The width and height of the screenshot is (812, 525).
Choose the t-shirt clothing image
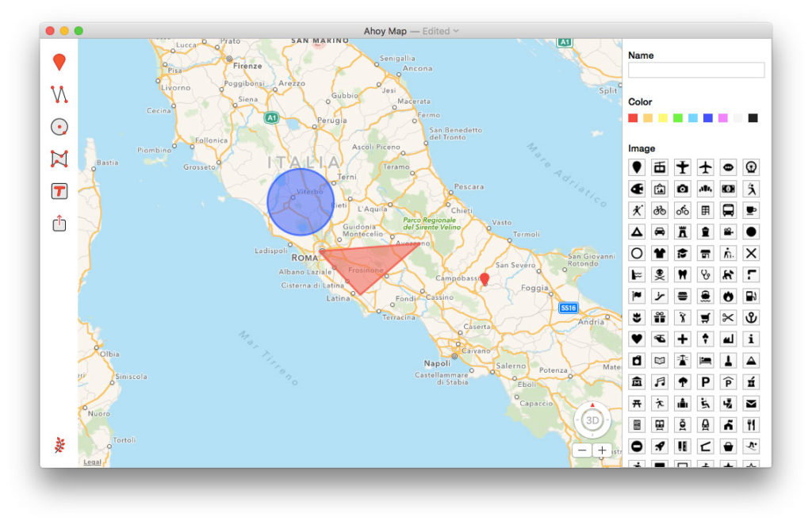(x=660, y=253)
